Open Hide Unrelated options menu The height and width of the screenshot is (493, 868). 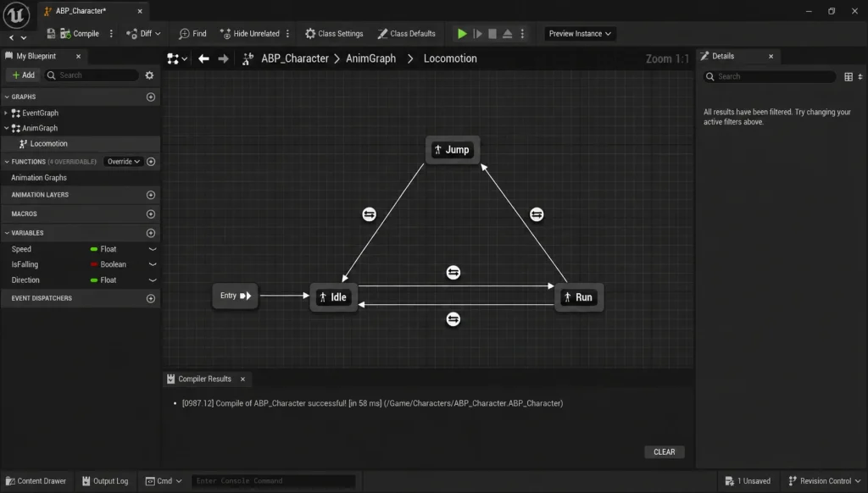tap(288, 34)
